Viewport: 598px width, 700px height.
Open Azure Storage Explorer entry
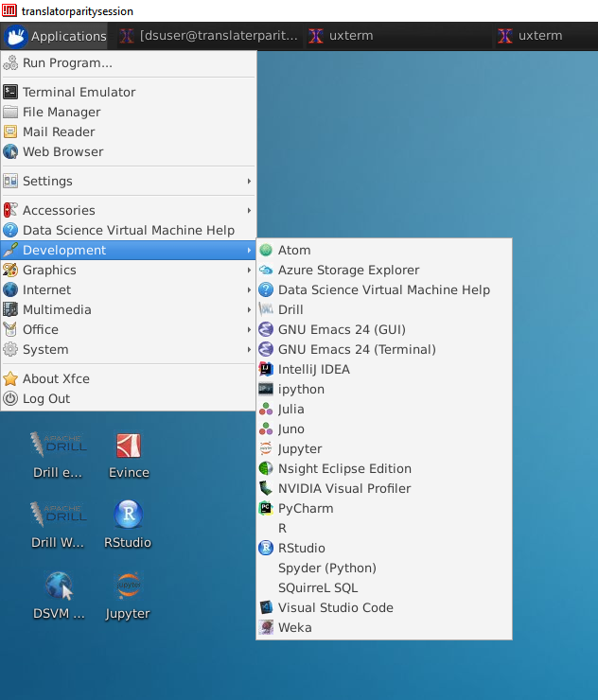(347, 271)
